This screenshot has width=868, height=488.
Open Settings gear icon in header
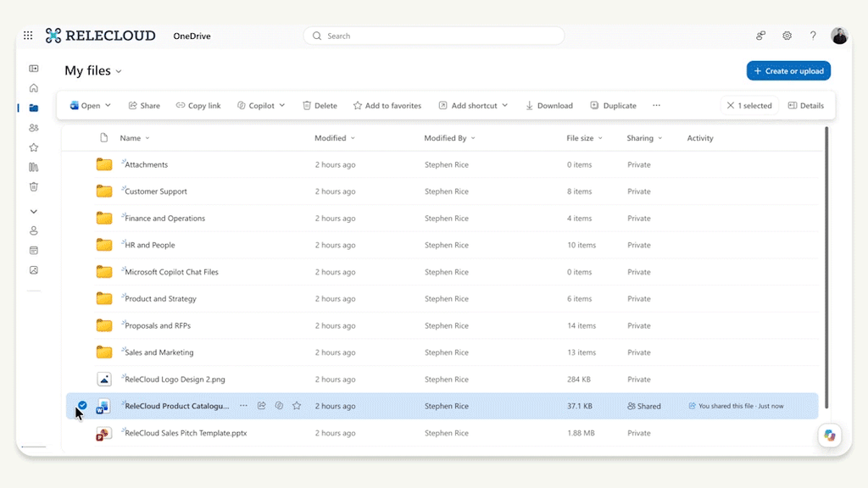787,36
